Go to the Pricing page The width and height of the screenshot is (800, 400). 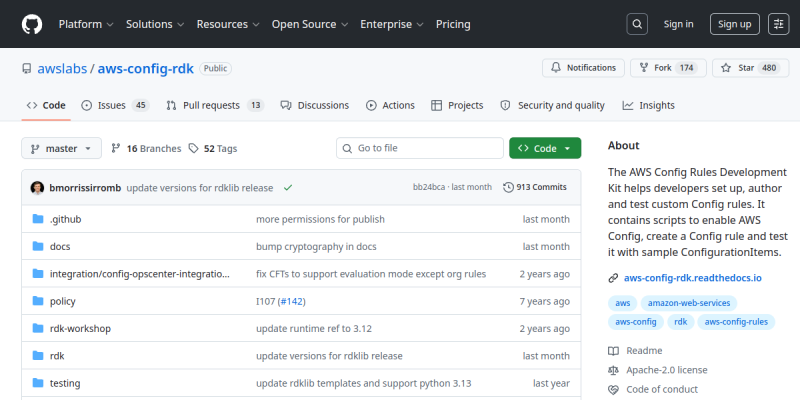click(x=453, y=24)
